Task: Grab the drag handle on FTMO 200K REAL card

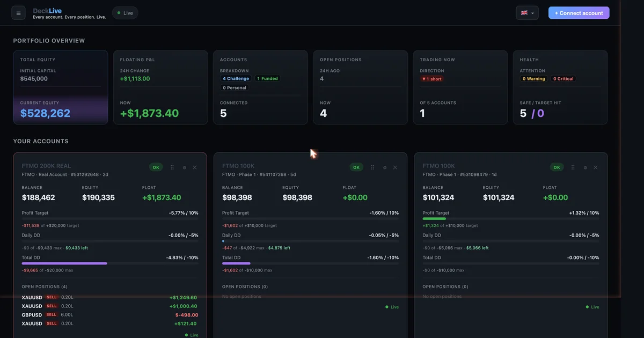Action: tap(172, 167)
